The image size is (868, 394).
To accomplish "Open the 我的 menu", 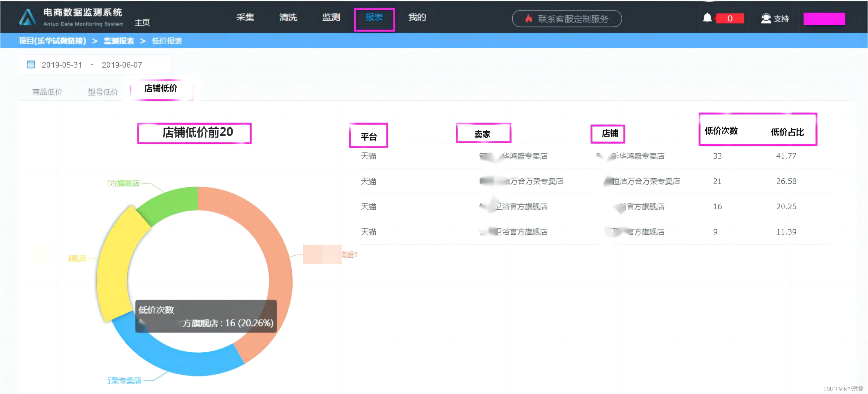I will [x=417, y=17].
